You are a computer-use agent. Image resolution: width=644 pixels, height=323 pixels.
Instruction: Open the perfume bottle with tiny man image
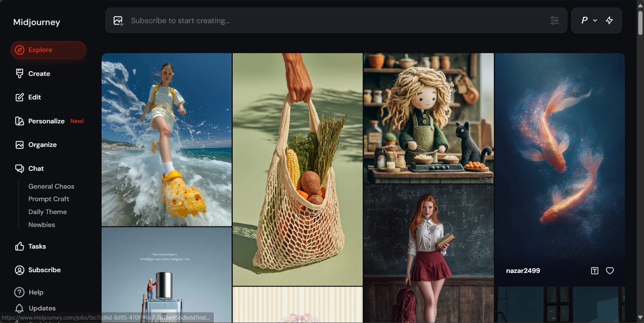pyautogui.click(x=166, y=275)
